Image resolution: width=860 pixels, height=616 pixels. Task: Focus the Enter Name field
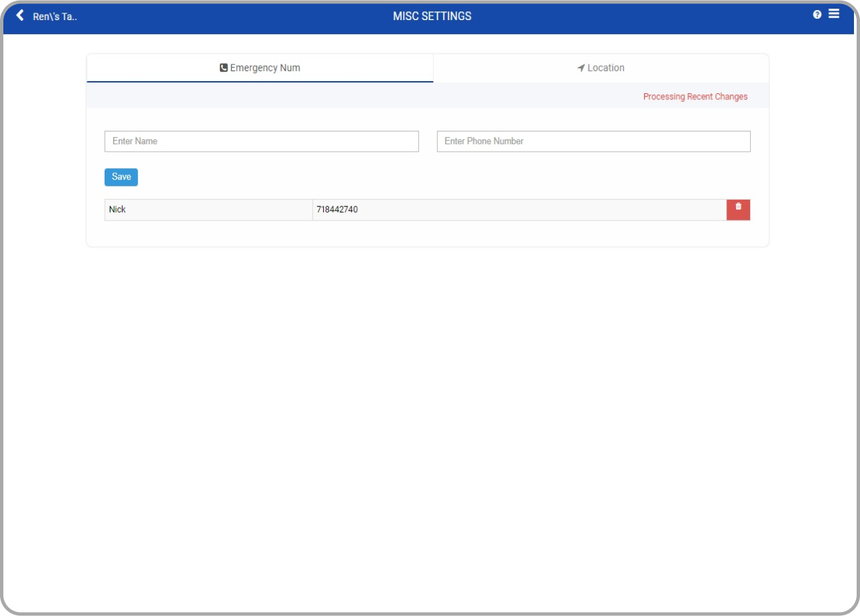(x=261, y=141)
